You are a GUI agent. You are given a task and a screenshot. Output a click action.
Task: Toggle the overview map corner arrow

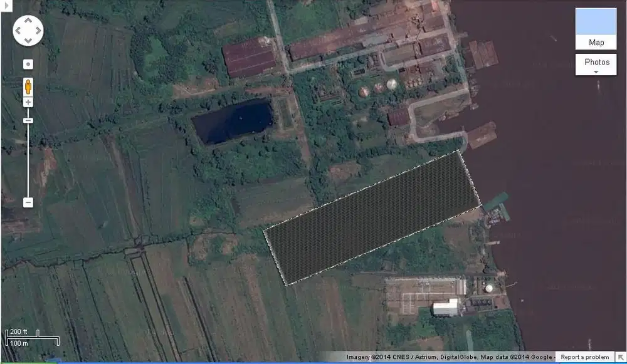(x=621, y=357)
